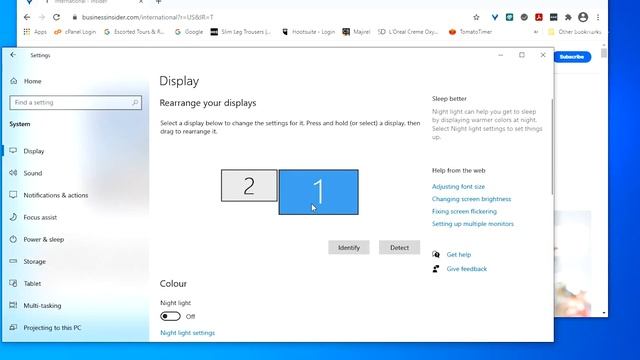640x360 pixels.
Task: Select display 2 rectangle
Action: click(x=249, y=186)
